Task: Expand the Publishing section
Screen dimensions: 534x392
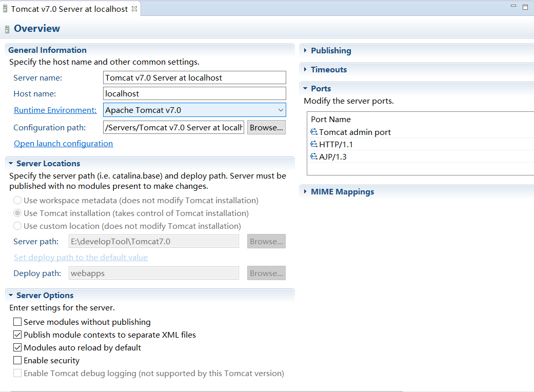Action: pos(305,50)
